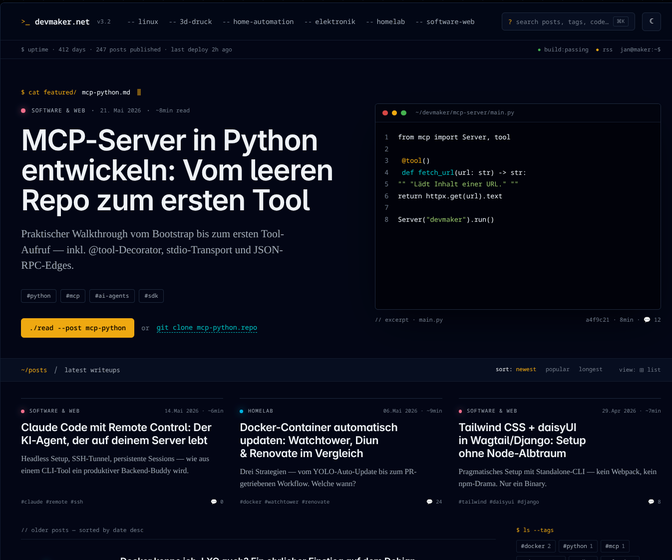Toggle dark mode with the moon icon

[x=651, y=21]
